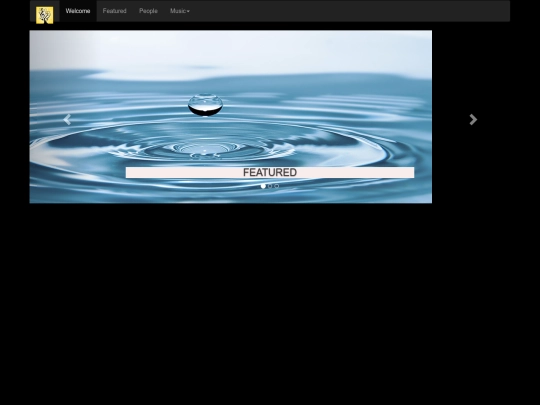Image resolution: width=540 pixels, height=405 pixels.
Task: Go to the Featured page
Action: (x=115, y=11)
